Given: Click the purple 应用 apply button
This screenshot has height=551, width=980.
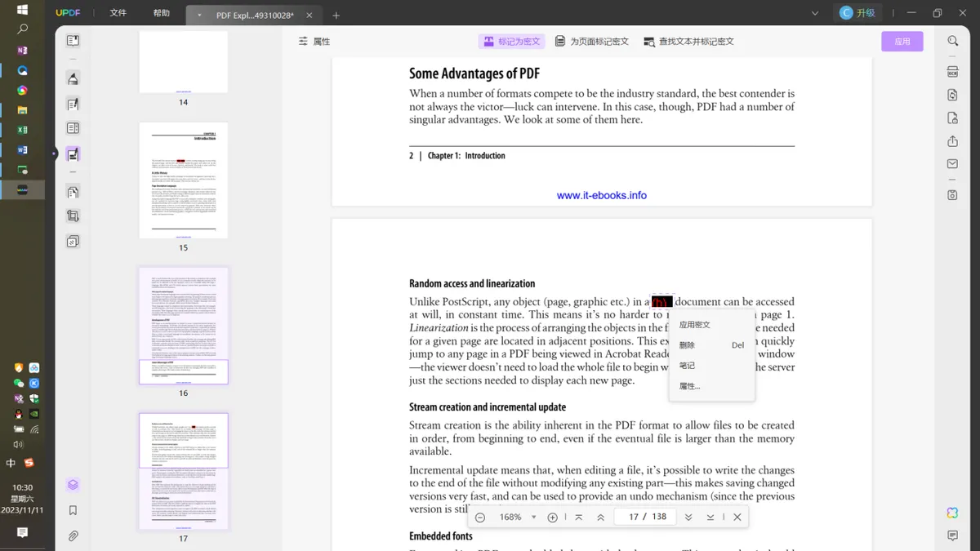Looking at the screenshot, I should (x=902, y=41).
